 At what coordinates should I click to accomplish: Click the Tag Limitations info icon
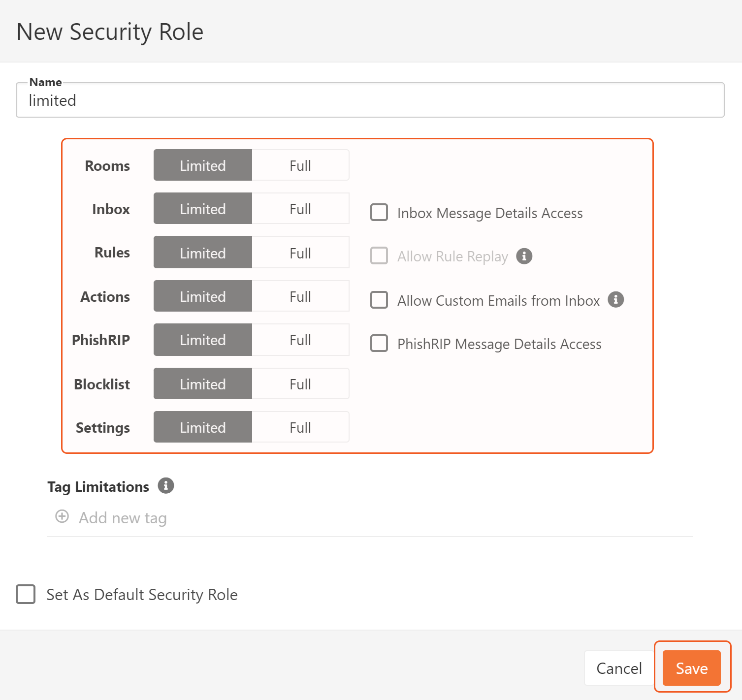tap(165, 486)
